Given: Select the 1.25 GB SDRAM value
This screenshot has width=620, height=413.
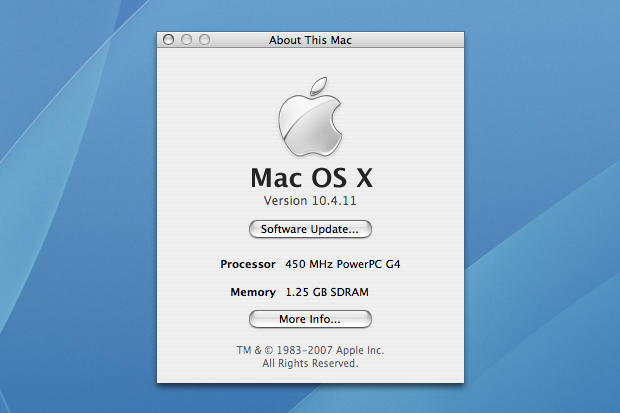Looking at the screenshot, I should pos(327,292).
